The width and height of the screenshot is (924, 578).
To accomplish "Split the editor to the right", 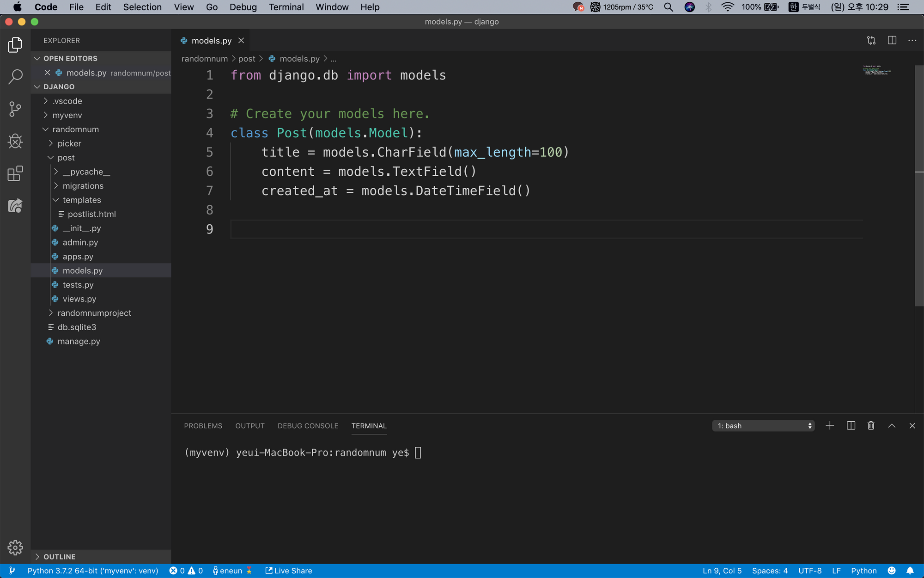I will point(892,41).
